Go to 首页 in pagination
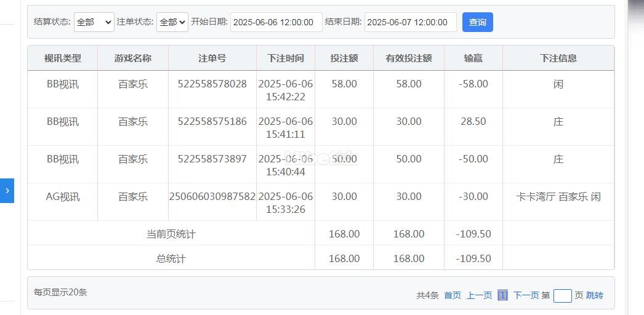This screenshot has width=644, height=315. point(453,295)
